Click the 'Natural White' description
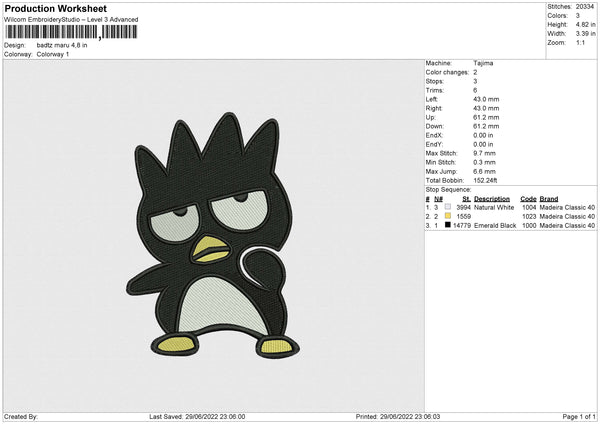The width and height of the screenshot is (600, 424). (494, 207)
